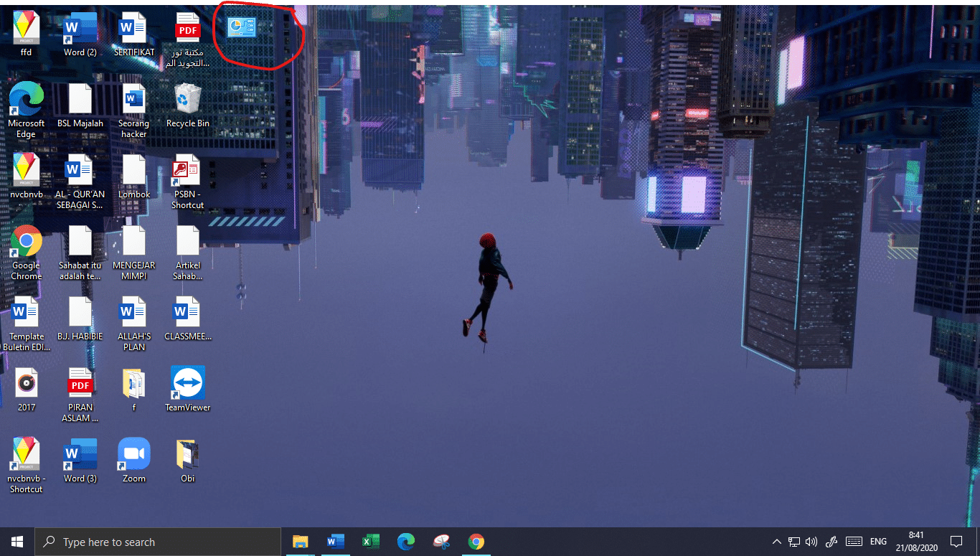Select the nvcbnvb - Shortcut icon
The width and height of the screenshot is (980, 556).
(26, 465)
